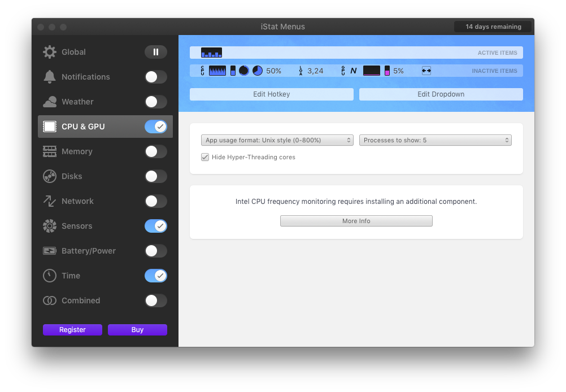Click the Disks icon
This screenshot has height=392, width=566.
click(50, 176)
